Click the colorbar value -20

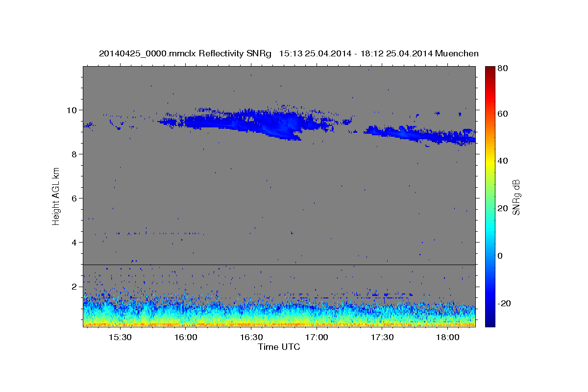504,303
